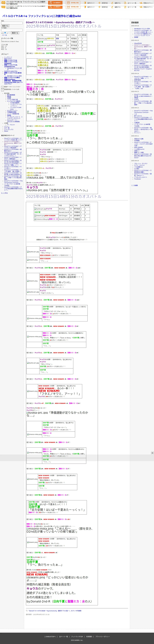Screen dimensions: 154x644
Task: Go to トップページ in the menu
Action: pos(8,57)
